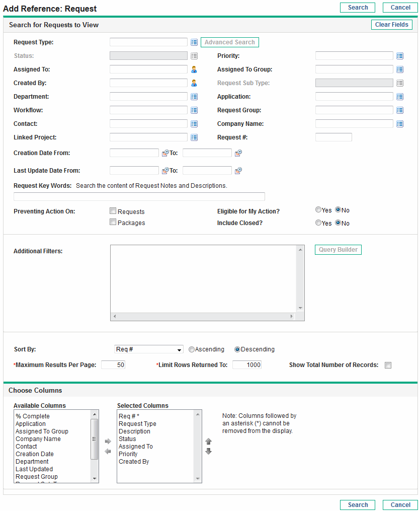
Task: Click the Clear Fields button
Action: point(391,24)
